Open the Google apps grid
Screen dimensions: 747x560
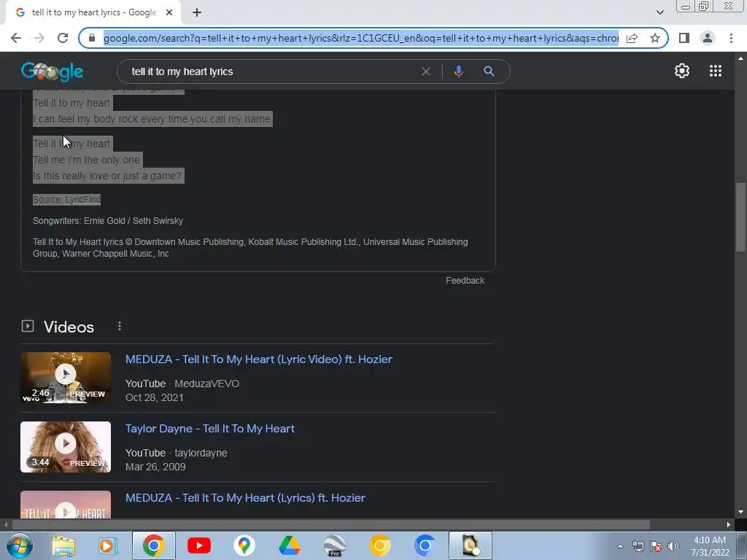click(716, 71)
